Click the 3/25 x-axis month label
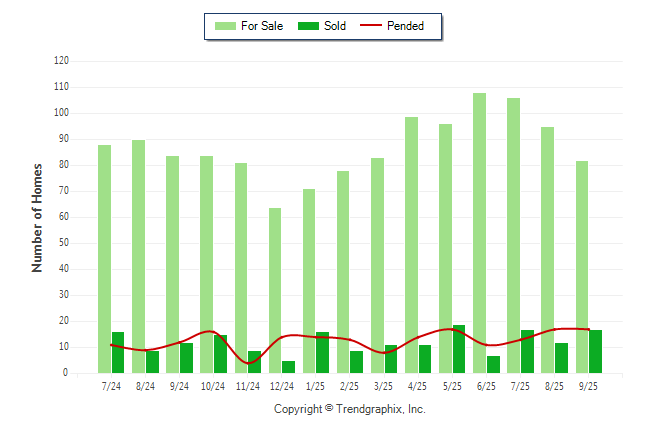This screenshot has width=646, height=434. click(383, 385)
